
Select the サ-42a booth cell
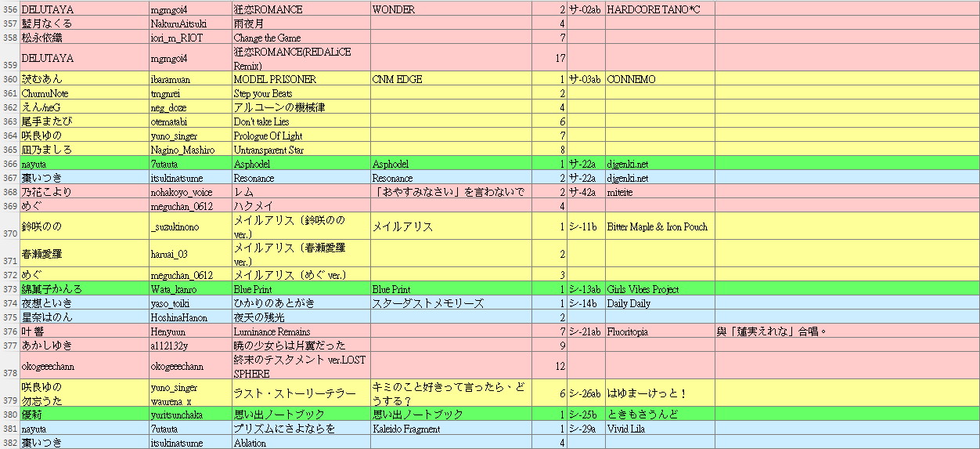pyautogui.click(x=585, y=192)
